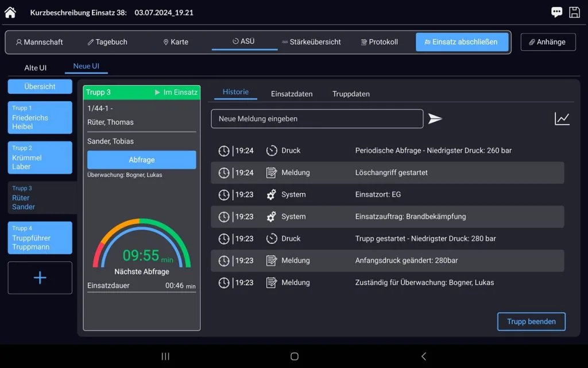
Task: Open the Tagebuch tab
Action: (x=107, y=42)
